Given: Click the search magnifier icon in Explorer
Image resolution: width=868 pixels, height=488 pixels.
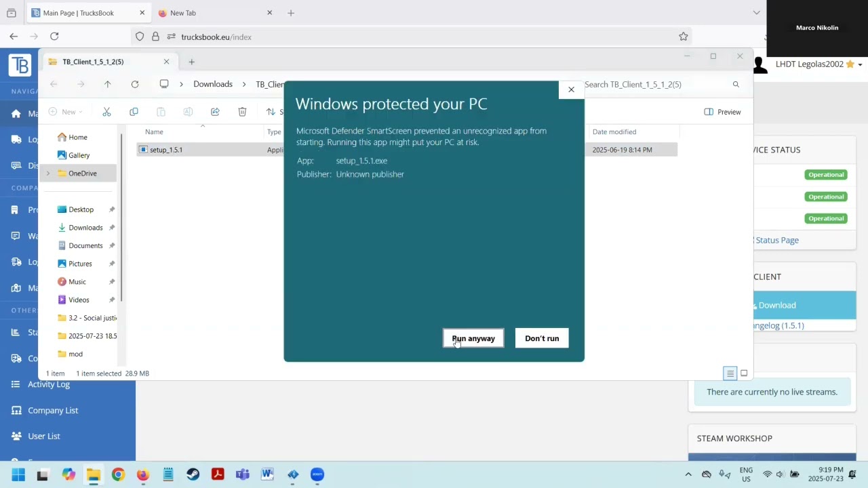Looking at the screenshot, I should 736,85.
